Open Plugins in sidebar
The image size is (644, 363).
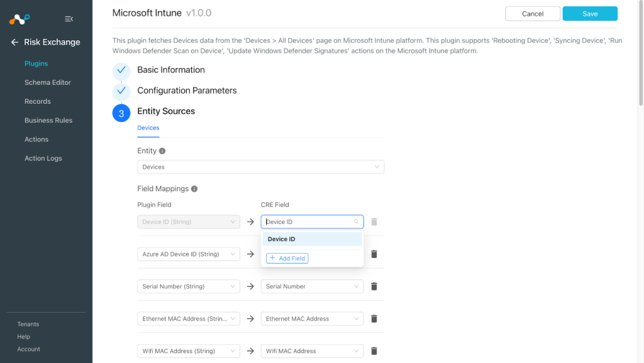[x=36, y=64]
